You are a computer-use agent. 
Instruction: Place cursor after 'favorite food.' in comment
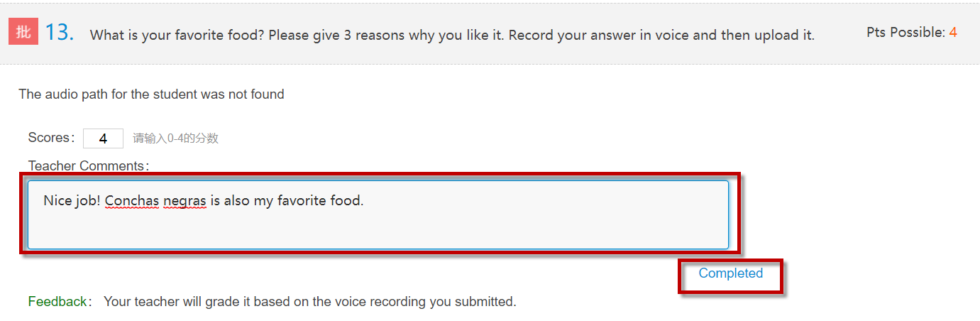(x=365, y=201)
